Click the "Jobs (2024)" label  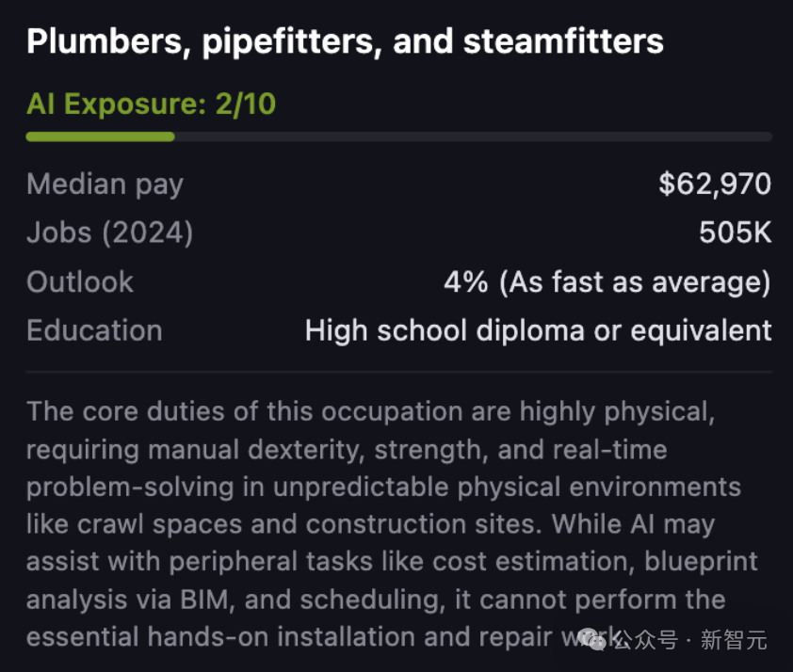point(110,233)
